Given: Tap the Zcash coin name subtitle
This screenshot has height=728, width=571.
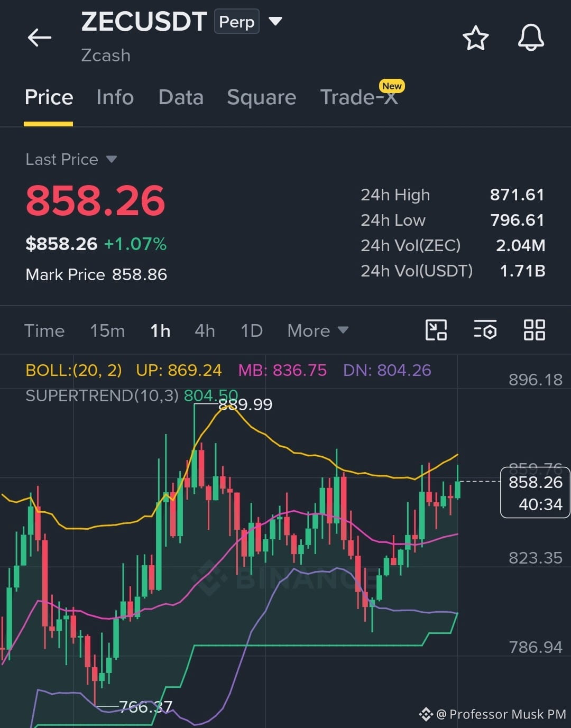Looking at the screenshot, I should pos(106,55).
